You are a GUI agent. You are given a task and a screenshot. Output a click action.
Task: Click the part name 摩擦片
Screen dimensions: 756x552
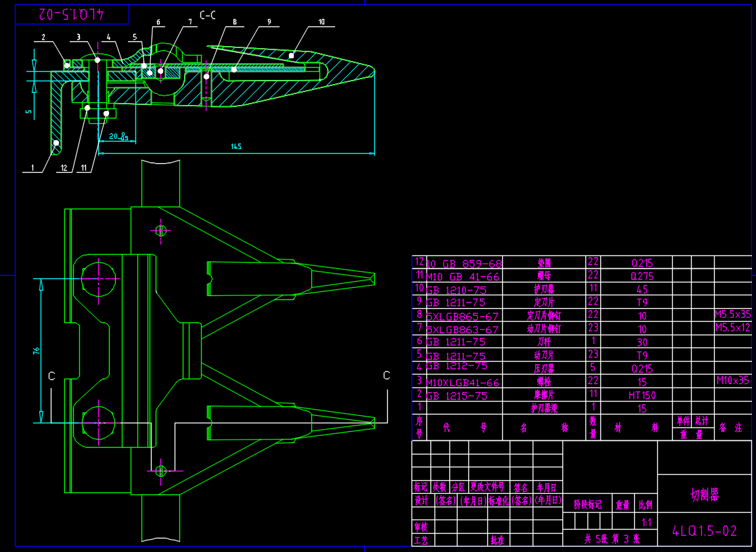pyautogui.click(x=544, y=395)
